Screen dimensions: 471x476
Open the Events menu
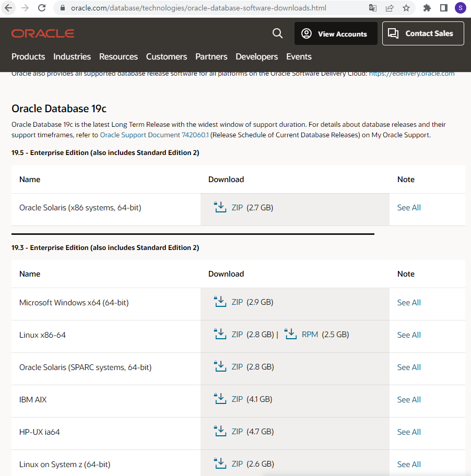[299, 56]
